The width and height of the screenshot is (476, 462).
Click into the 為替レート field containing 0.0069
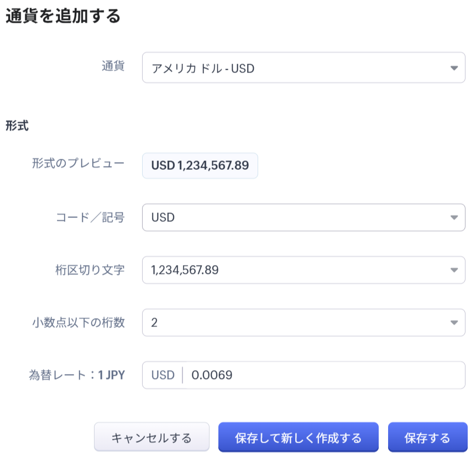(x=323, y=375)
